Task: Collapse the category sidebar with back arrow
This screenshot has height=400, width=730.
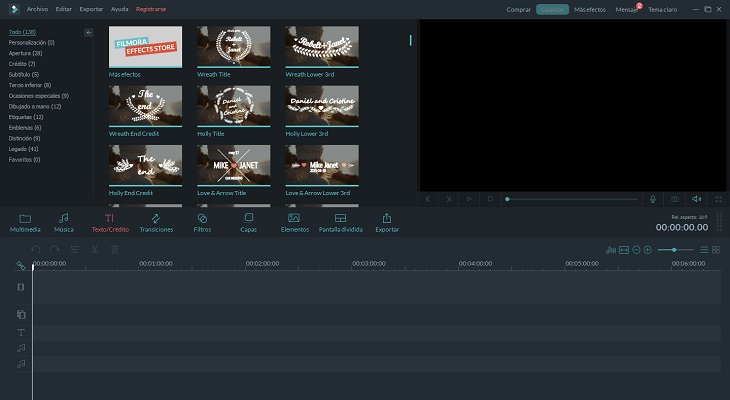Action: tap(89, 33)
